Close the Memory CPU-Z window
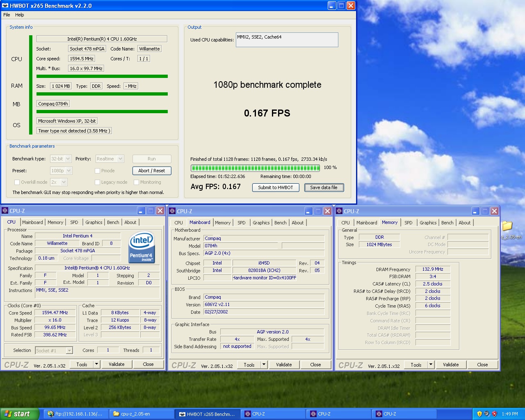The width and height of the screenshot is (525, 420). pos(494,211)
